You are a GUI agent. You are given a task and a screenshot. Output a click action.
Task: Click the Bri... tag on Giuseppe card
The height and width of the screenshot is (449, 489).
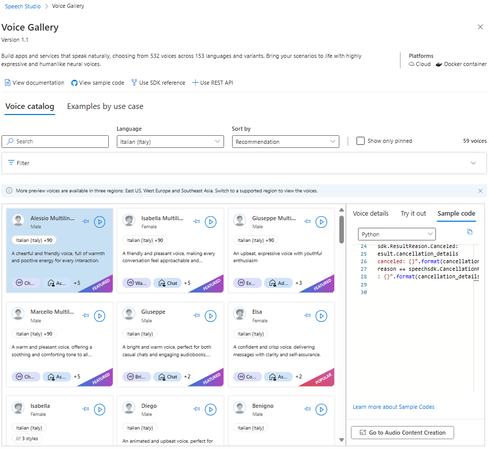tap(137, 377)
